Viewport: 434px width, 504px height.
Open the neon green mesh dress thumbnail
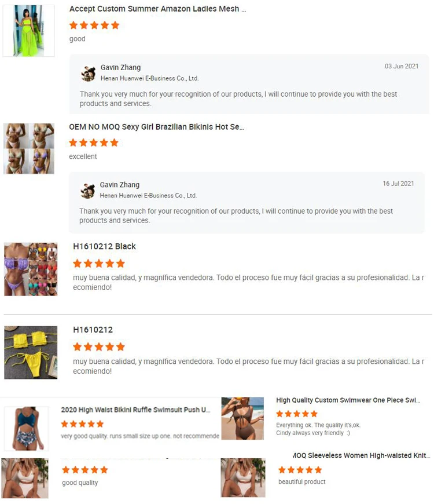pos(28,31)
